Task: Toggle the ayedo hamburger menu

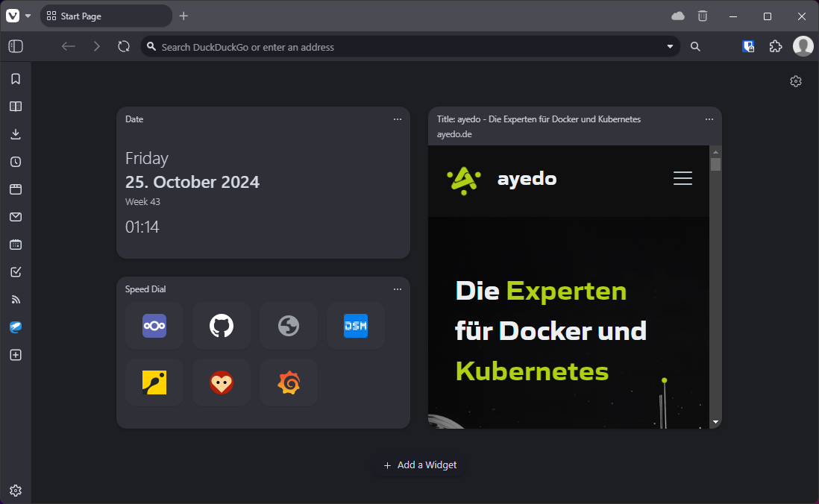Action: (x=682, y=178)
